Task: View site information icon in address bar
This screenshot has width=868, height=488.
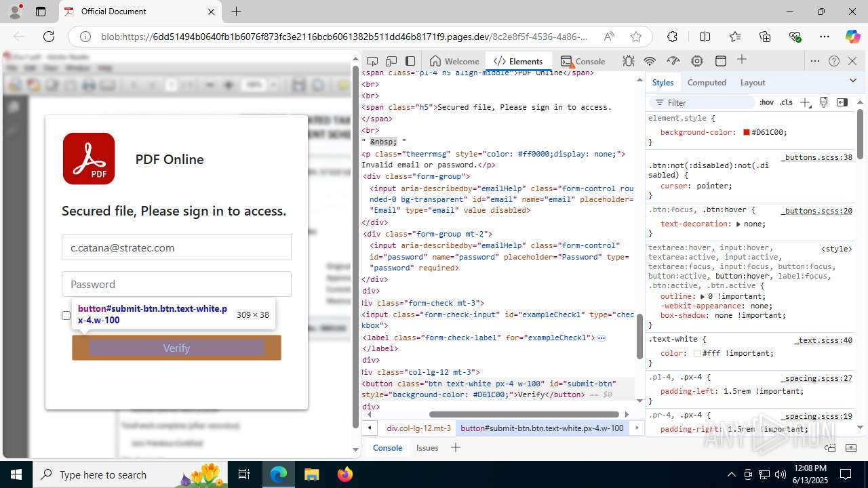Action: [x=85, y=37]
